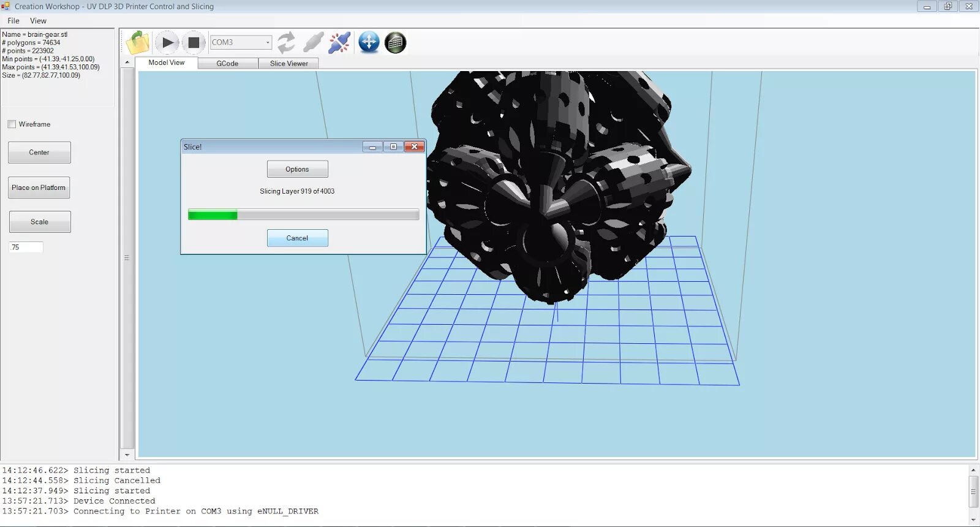
Task: Click the log panel scrollbar thumb
Action: tap(973, 491)
